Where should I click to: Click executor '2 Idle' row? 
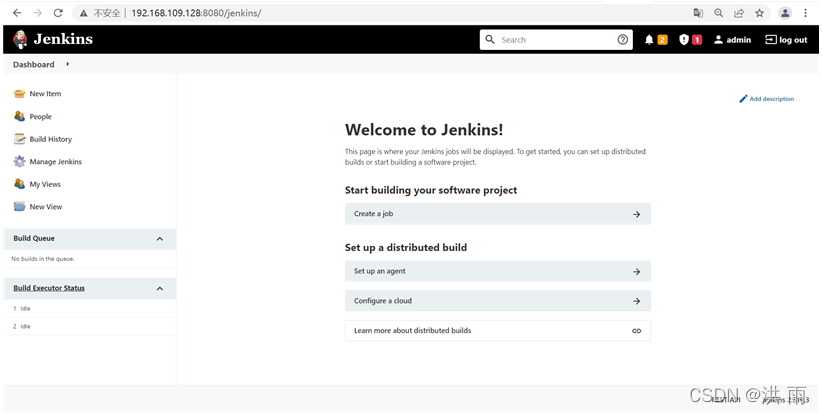(x=89, y=326)
